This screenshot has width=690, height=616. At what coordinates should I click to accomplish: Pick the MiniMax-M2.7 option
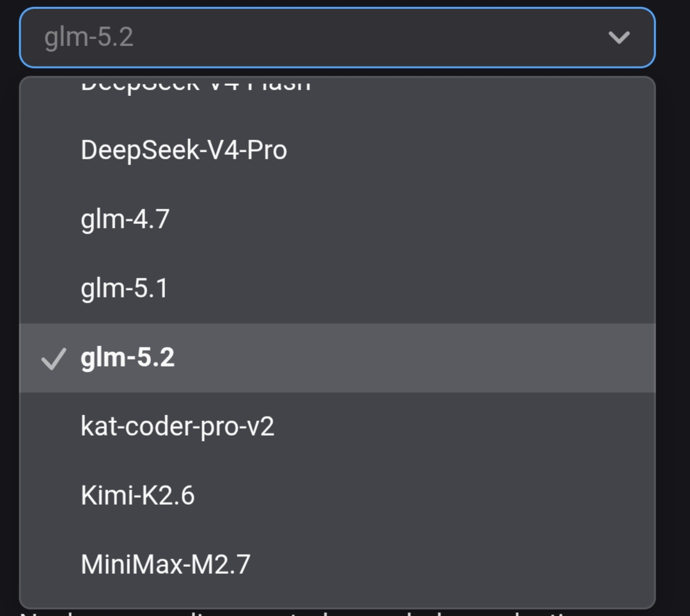tap(338, 564)
